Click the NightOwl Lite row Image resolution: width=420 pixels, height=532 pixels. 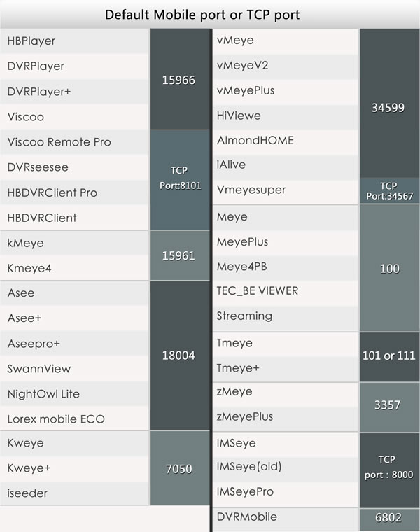[x=74, y=394]
